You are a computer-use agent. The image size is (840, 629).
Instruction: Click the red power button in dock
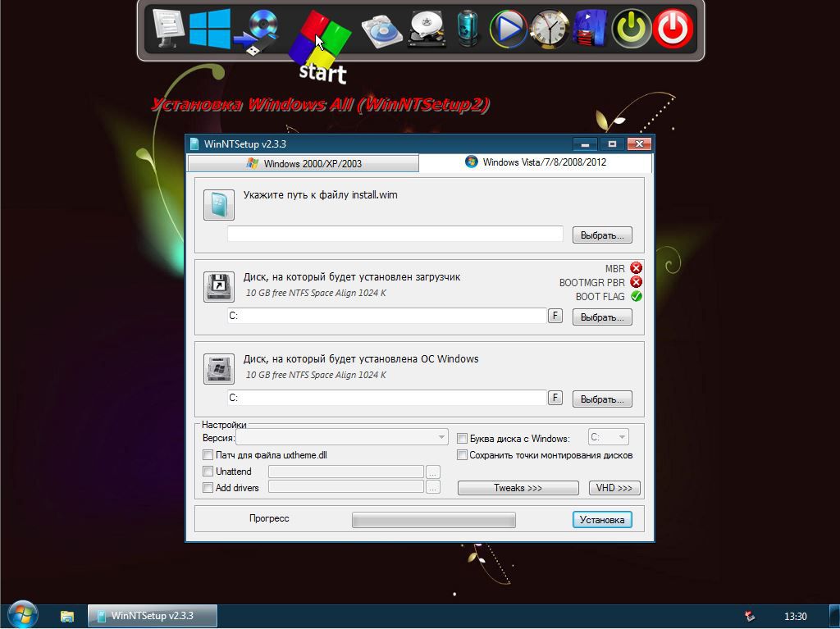[673, 29]
